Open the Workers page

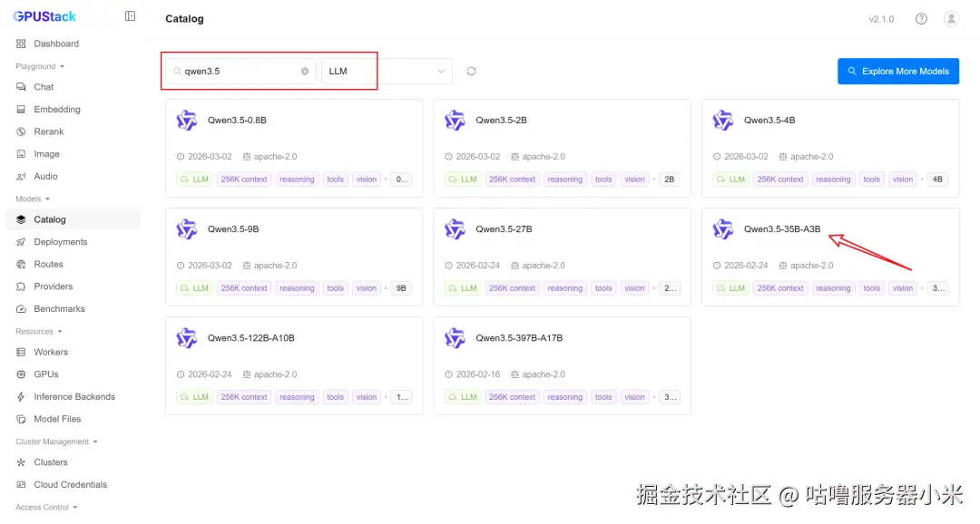(73, 353)
